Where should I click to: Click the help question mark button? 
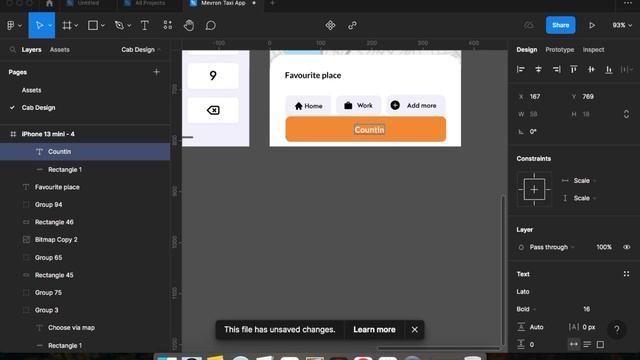pyautogui.click(x=617, y=329)
